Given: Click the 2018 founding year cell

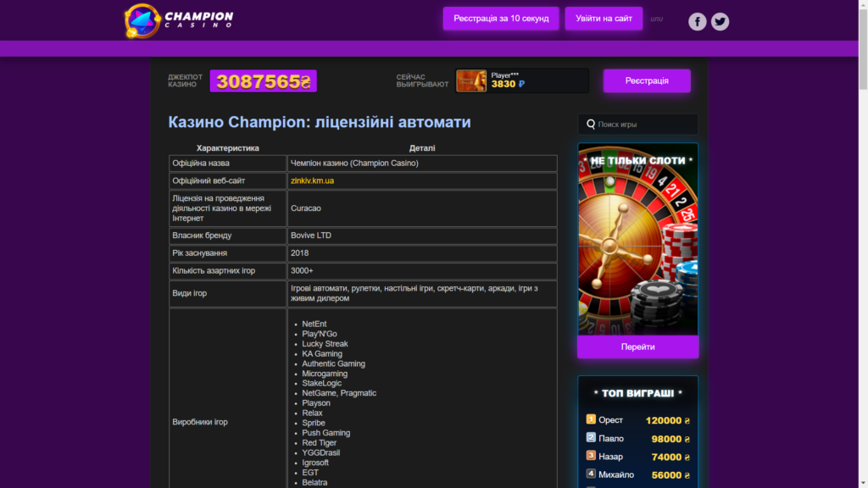Looking at the screenshot, I should [x=422, y=253].
